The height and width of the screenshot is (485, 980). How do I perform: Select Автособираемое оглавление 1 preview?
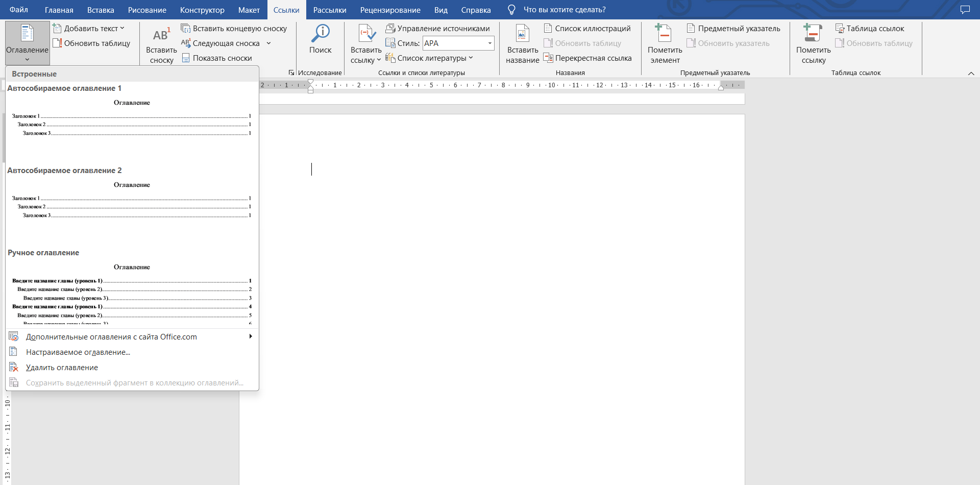(132, 123)
